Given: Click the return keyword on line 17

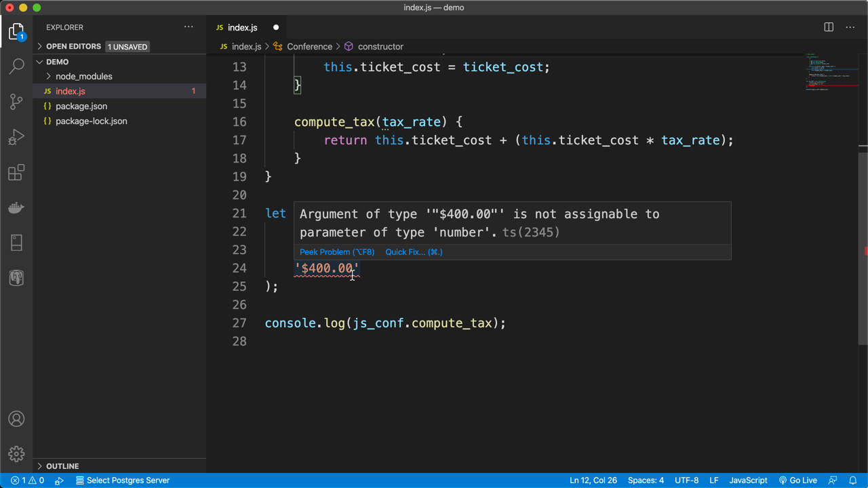Looking at the screenshot, I should coord(345,140).
